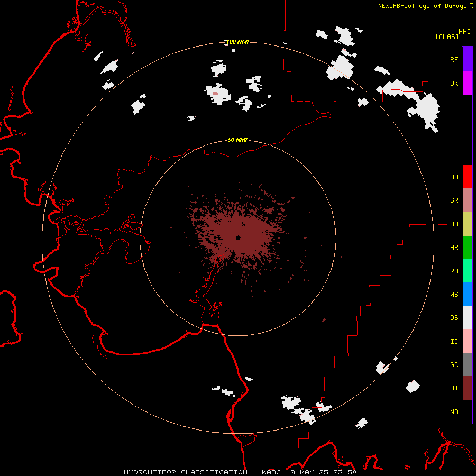
Task: Click the UK magenta legend swatch
Action: 467,83
